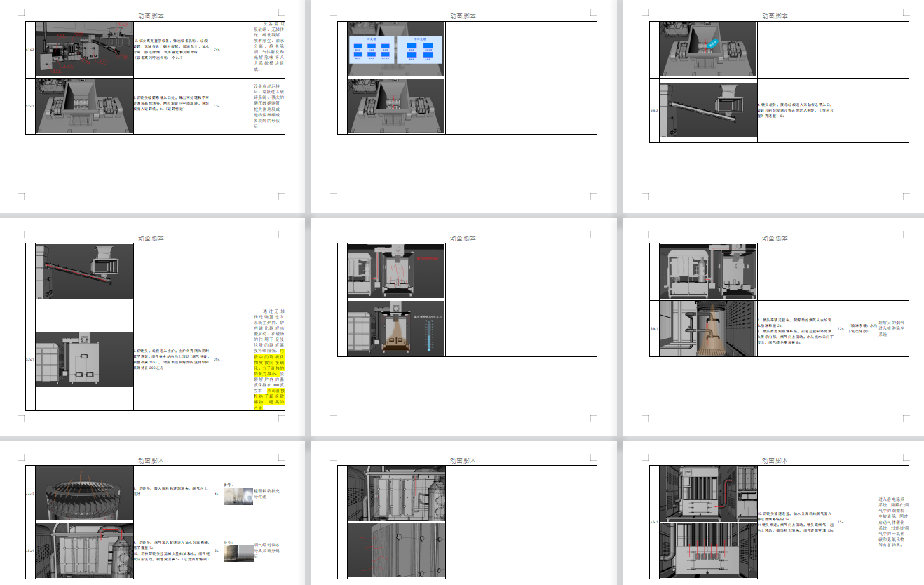
Task: Click the shot label 's4c2'
Action: [x=30, y=494]
